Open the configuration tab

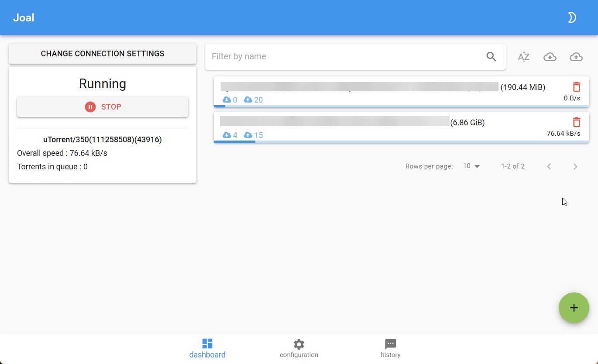(299, 348)
